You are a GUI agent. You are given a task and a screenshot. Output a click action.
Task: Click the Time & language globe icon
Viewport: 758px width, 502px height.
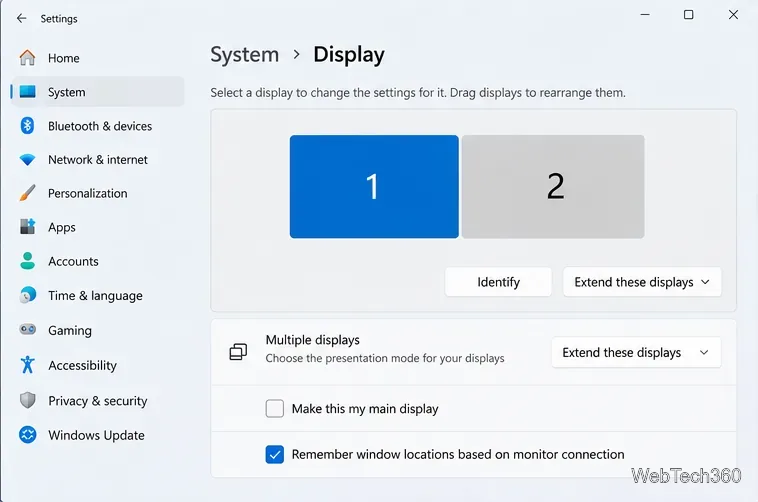(x=28, y=295)
